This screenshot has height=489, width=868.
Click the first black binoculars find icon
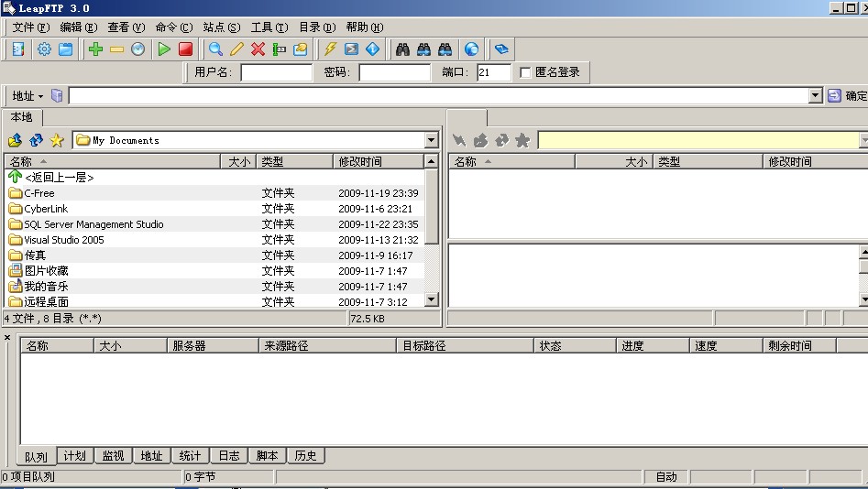[402, 49]
